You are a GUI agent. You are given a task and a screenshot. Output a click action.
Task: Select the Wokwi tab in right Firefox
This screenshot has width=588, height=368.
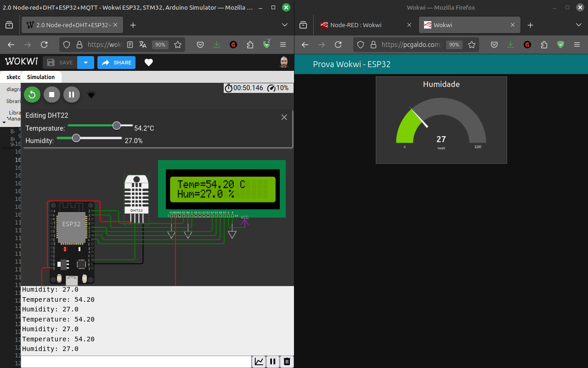pyautogui.click(x=469, y=25)
